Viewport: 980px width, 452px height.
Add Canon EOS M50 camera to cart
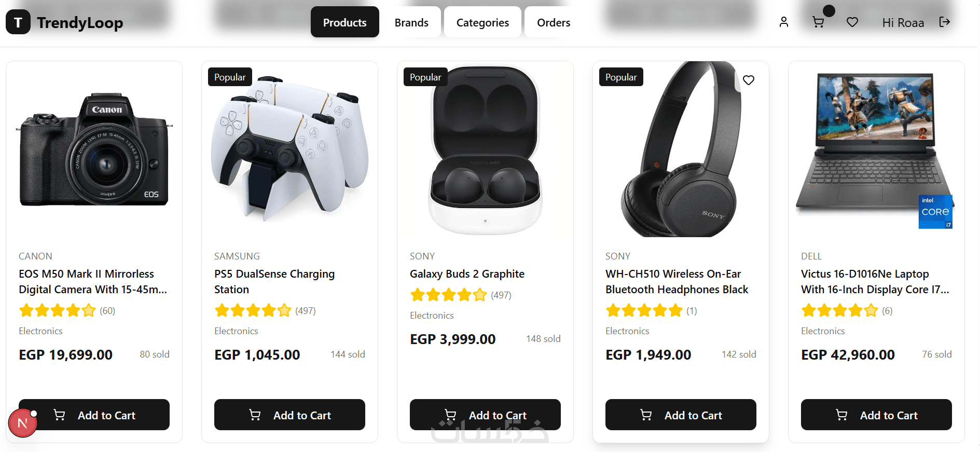pyautogui.click(x=94, y=415)
